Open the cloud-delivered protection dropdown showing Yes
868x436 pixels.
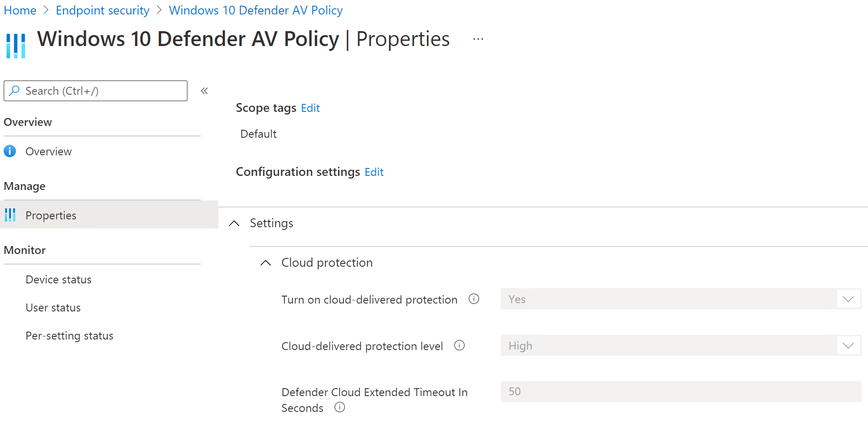pyautogui.click(x=848, y=299)
